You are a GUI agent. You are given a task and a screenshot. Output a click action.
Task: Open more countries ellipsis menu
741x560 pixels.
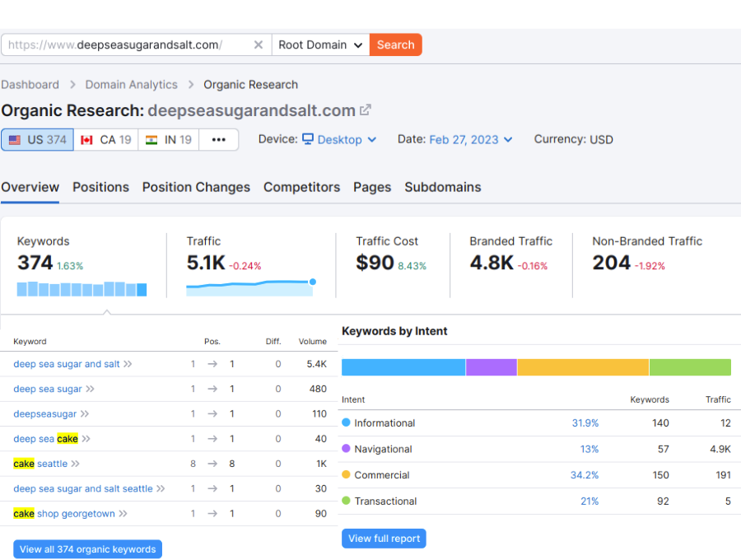point(218,139)
